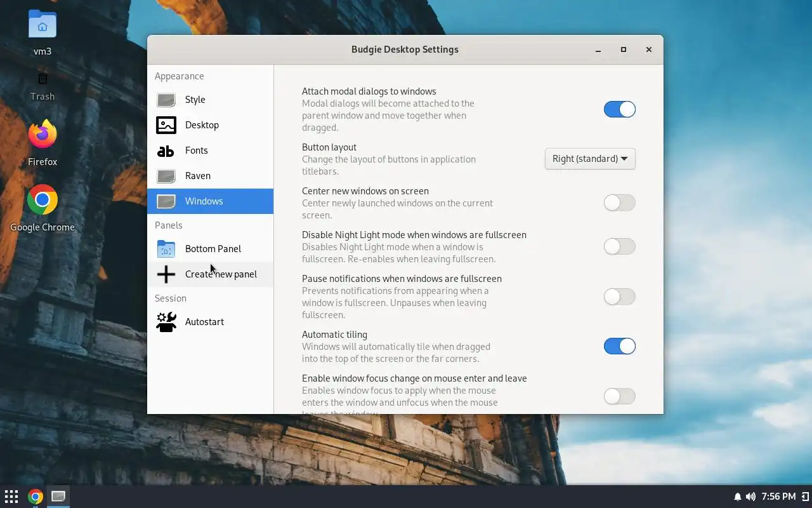The width and height of the screenshot is (812, 508).
Task: Select the Fonts text label in the sidebar
Action: coord(197,150)
